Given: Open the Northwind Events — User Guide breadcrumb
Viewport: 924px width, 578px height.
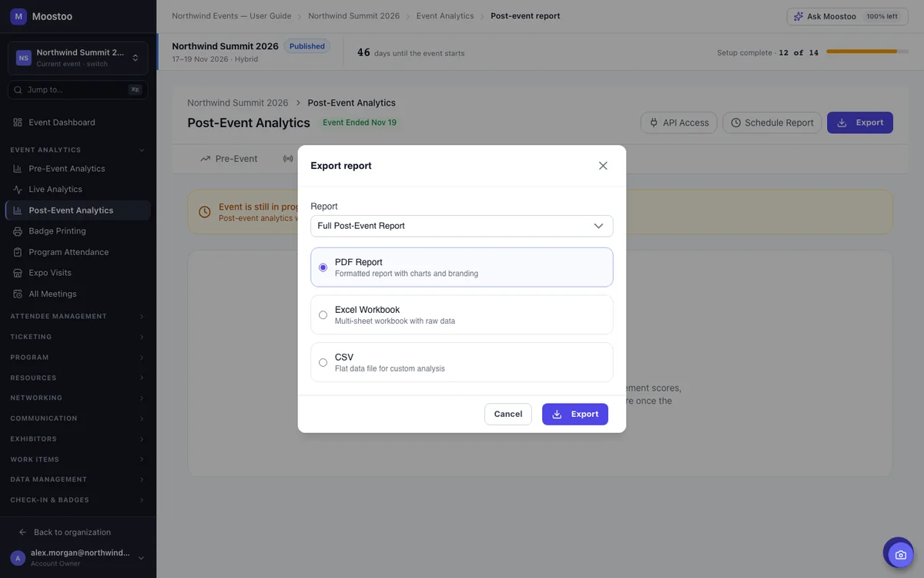Looking at the screenshot, I should click(x=232, y=16).
